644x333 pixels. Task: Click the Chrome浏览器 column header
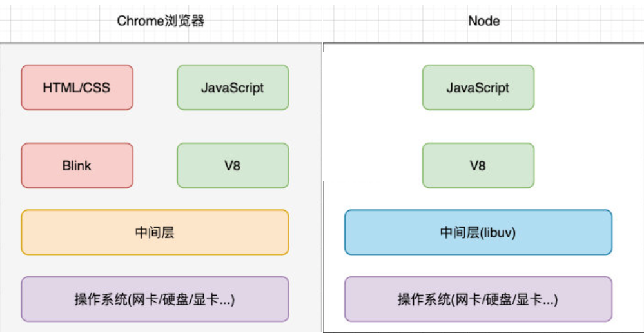(161, 21)
